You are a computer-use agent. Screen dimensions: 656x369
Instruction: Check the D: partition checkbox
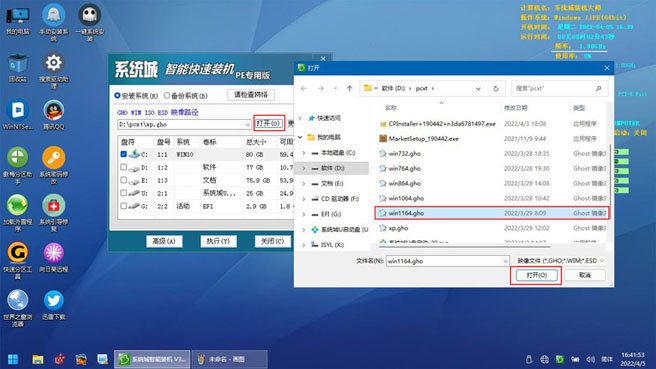click(123, 167)
